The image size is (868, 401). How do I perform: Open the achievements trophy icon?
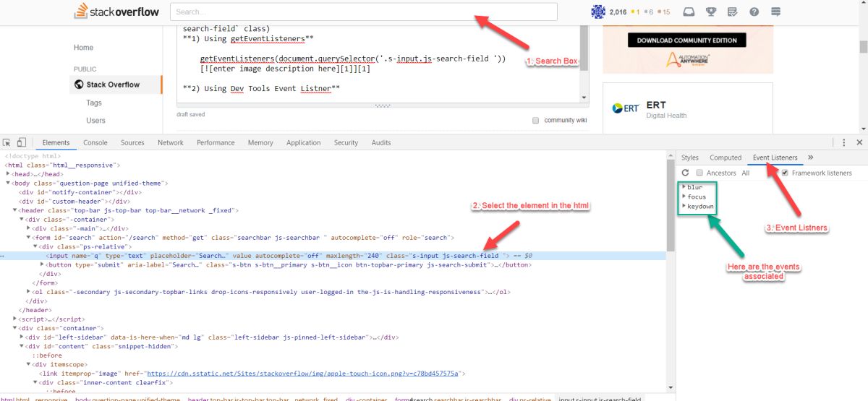click(711, 12)
